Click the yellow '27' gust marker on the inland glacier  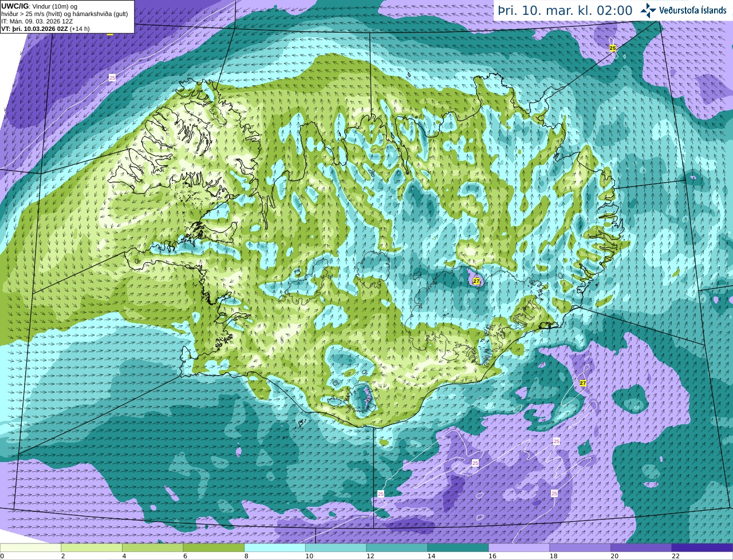(476, 281)
